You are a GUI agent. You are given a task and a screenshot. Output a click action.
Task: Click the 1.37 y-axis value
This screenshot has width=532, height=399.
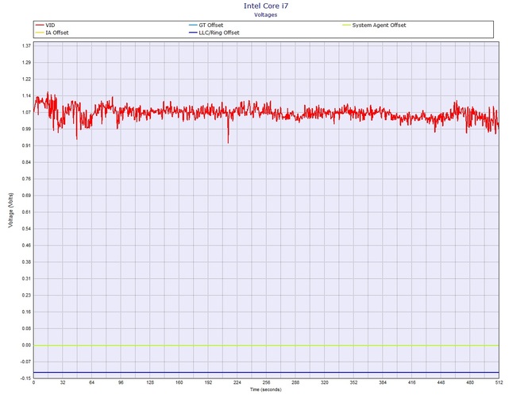[x=26, y=46]
